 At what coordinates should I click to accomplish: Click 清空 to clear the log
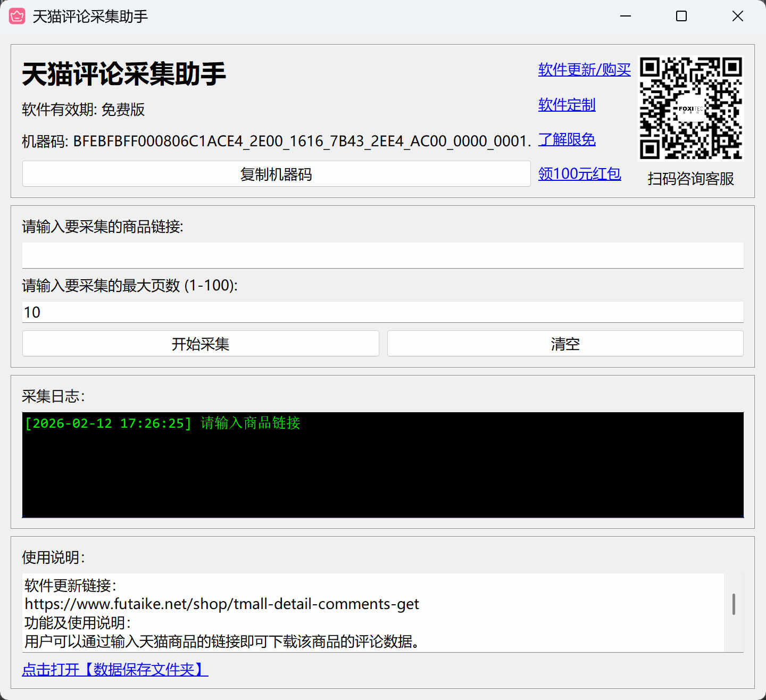coord(565,344)
